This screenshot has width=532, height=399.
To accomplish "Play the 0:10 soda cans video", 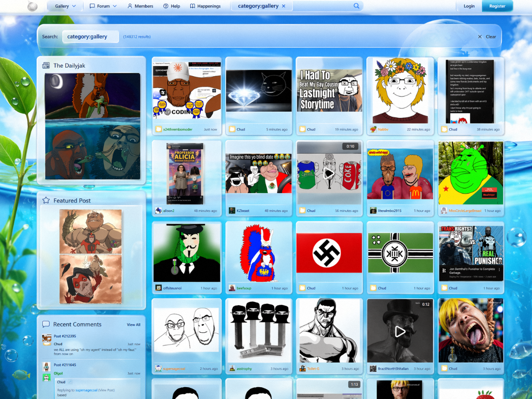I will (329, 173).
